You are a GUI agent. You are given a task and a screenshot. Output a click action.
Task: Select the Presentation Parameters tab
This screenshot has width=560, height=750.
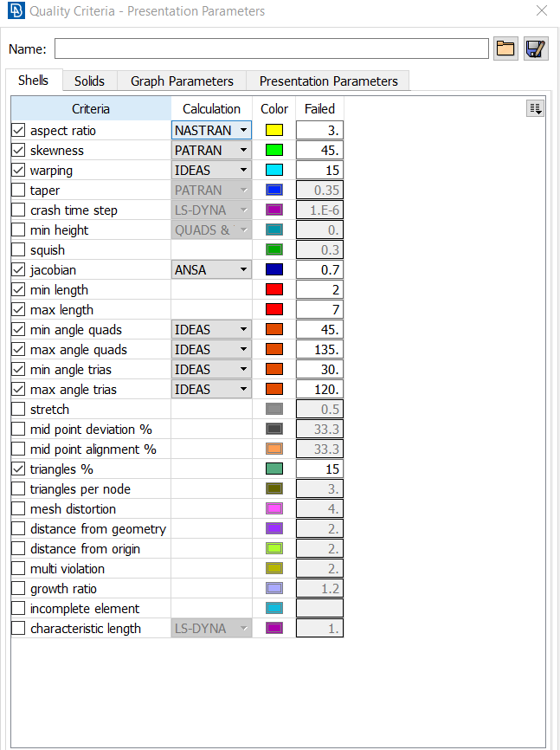(328, 80)
